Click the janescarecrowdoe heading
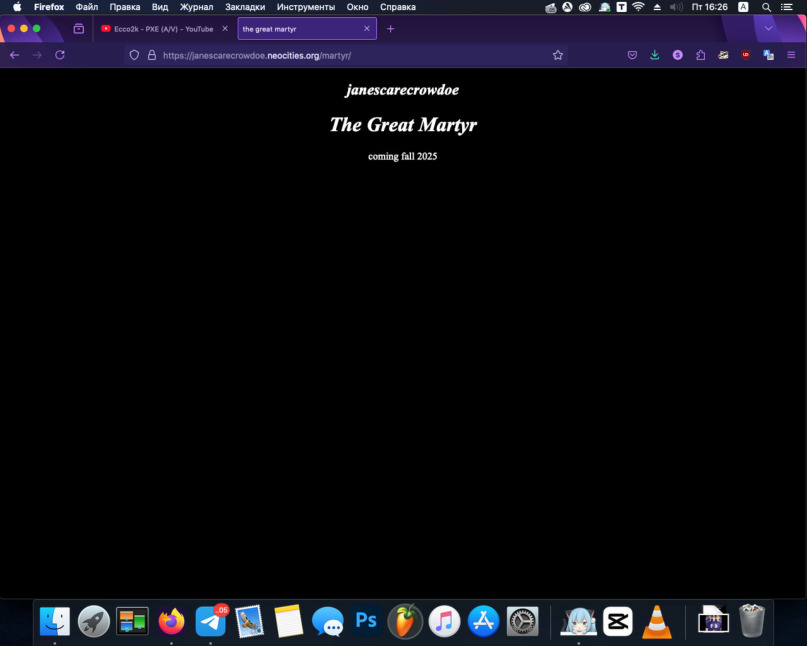 pos(402,90)
